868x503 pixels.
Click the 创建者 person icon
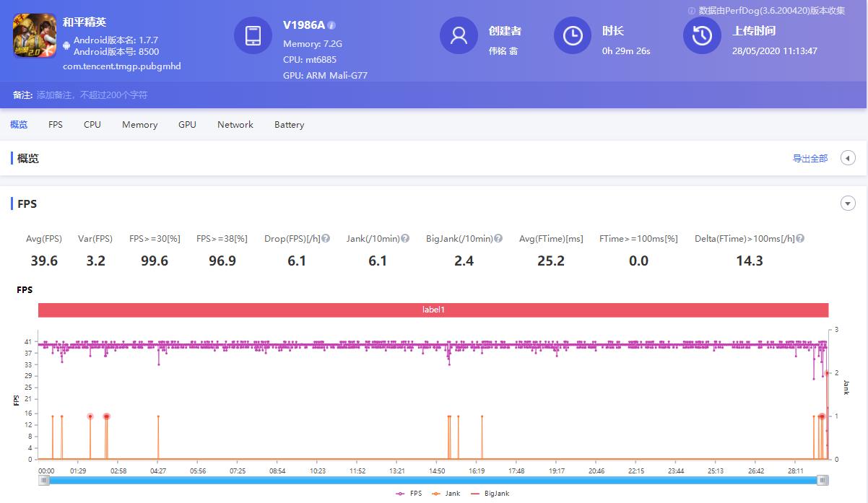pos(459,35)
